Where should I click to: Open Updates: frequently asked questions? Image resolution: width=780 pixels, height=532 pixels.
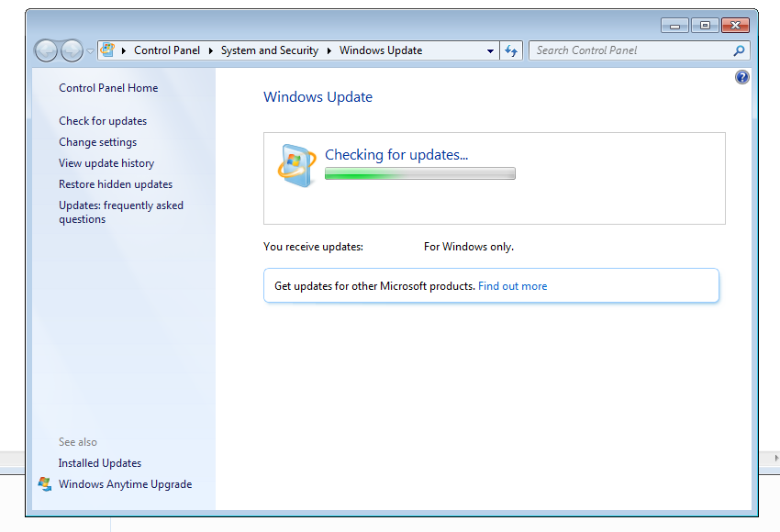[120, 212]
